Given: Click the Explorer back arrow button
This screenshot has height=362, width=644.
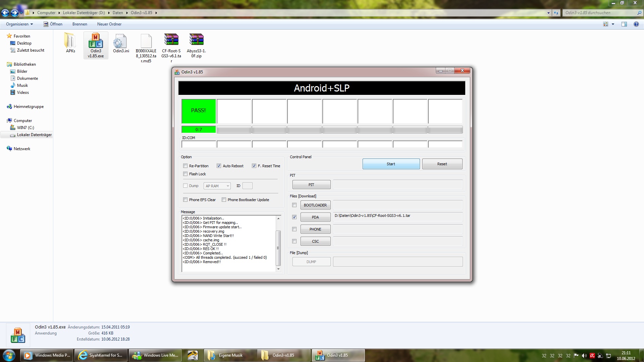Looking at the screenshot, I should (x=5, y=13).
